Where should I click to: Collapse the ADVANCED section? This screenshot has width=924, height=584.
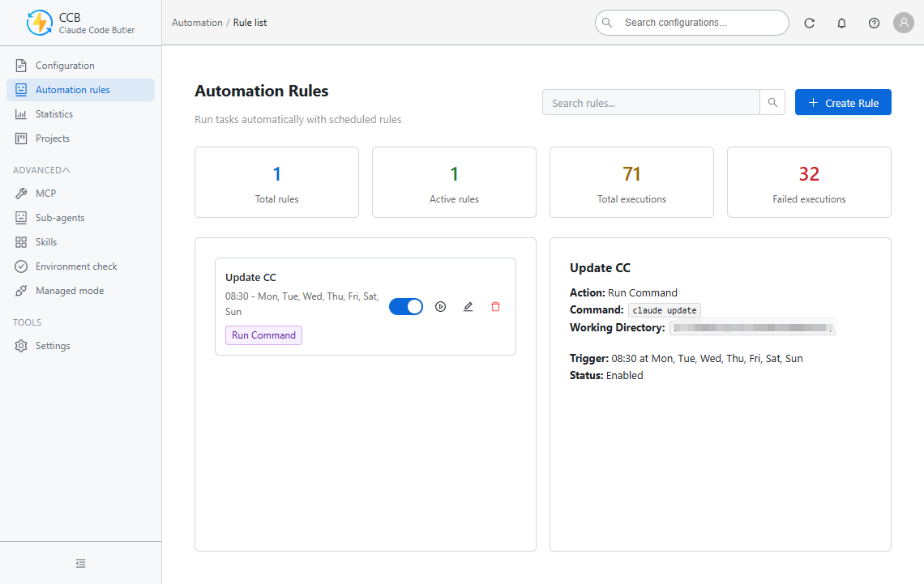click(x=41, y=170)
